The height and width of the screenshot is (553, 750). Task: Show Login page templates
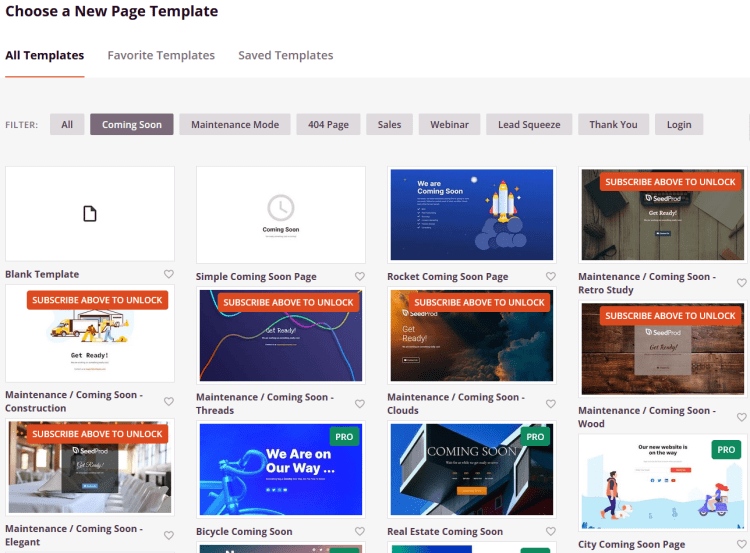pyautogui.click(x=679, y=124)
